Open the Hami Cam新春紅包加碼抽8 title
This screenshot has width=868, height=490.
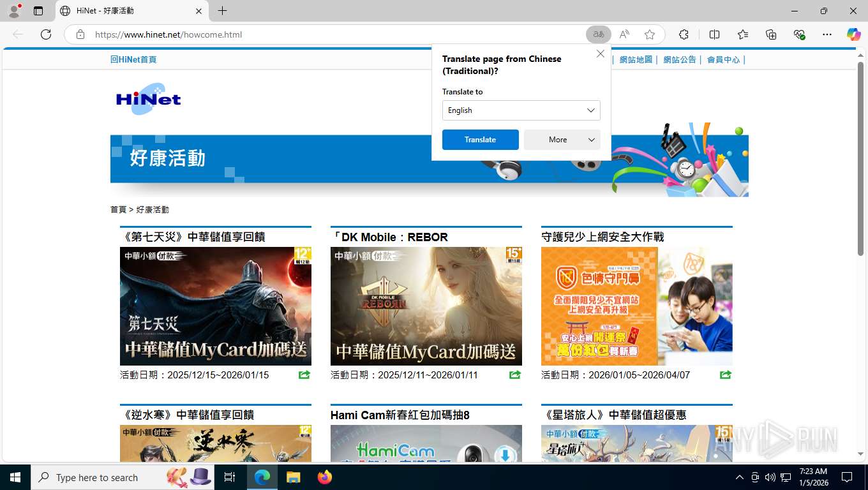[x=400, y=415]
